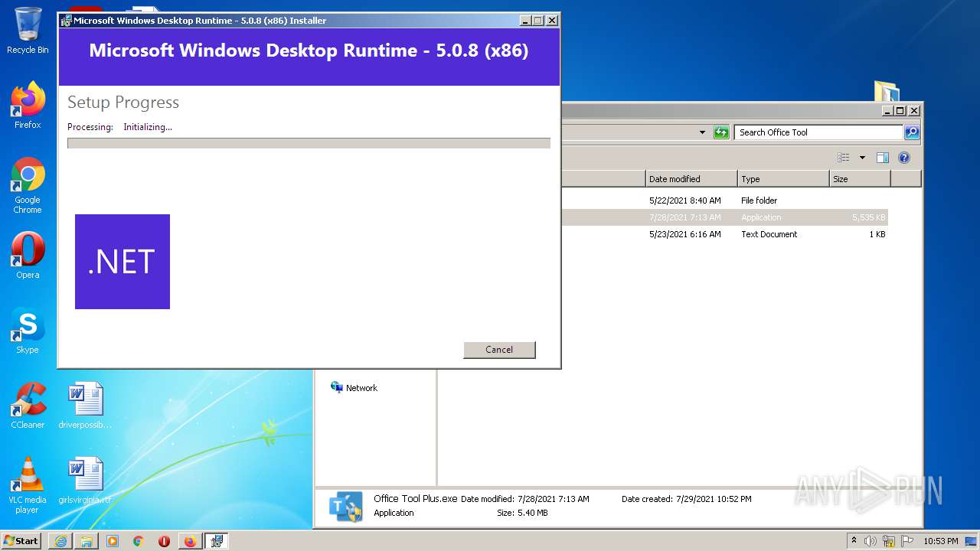Viewport: 980px width, 551px height.
Task: Click the 5,535 KB size cell
Action: [x=868, y=217]
